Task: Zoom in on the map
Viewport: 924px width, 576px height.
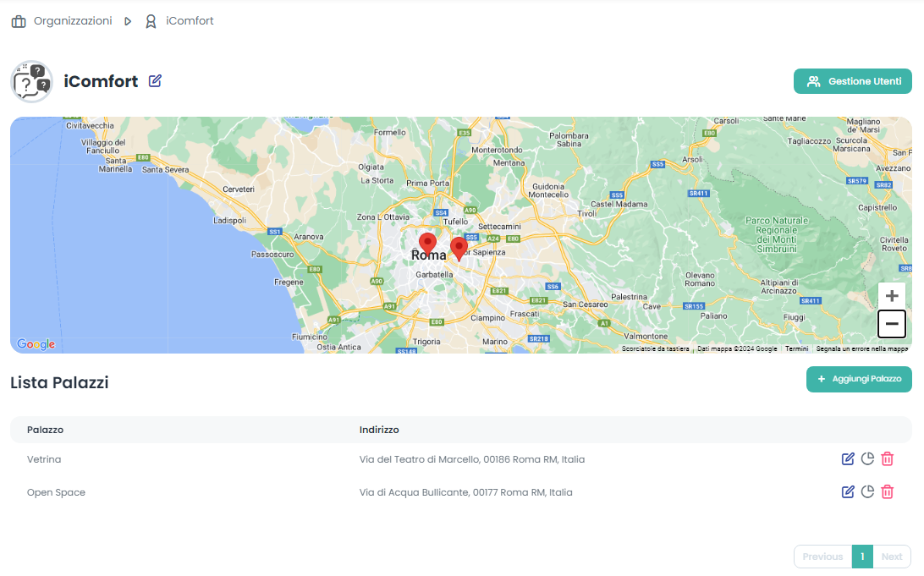Action: (891, 296)
